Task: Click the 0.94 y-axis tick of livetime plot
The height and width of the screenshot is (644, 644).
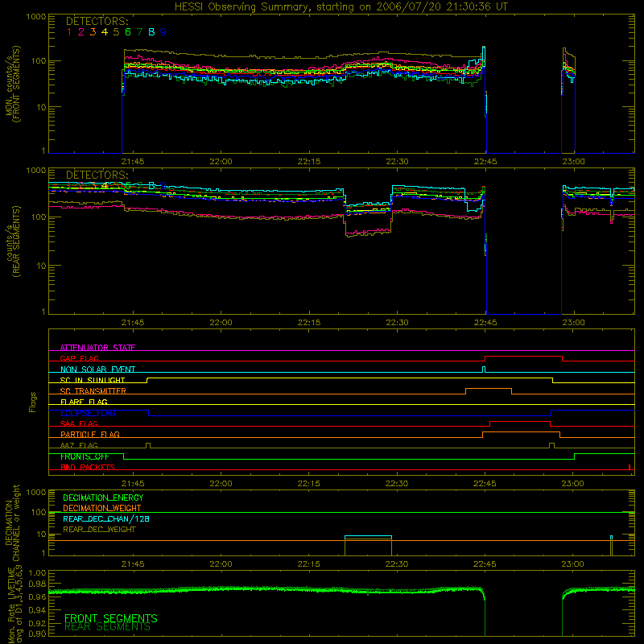Action: pos(38,609)
